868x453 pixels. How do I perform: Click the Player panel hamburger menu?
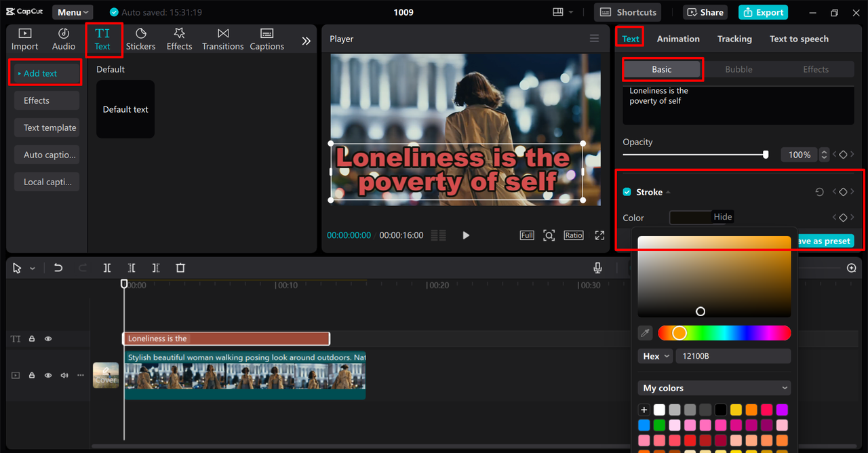pyautogui.click(x=594, y=39)
